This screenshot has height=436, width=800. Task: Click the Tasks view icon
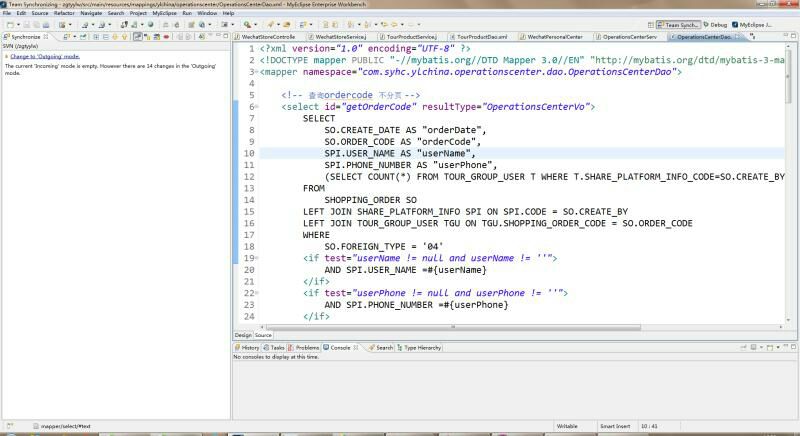tap(267, 347)
